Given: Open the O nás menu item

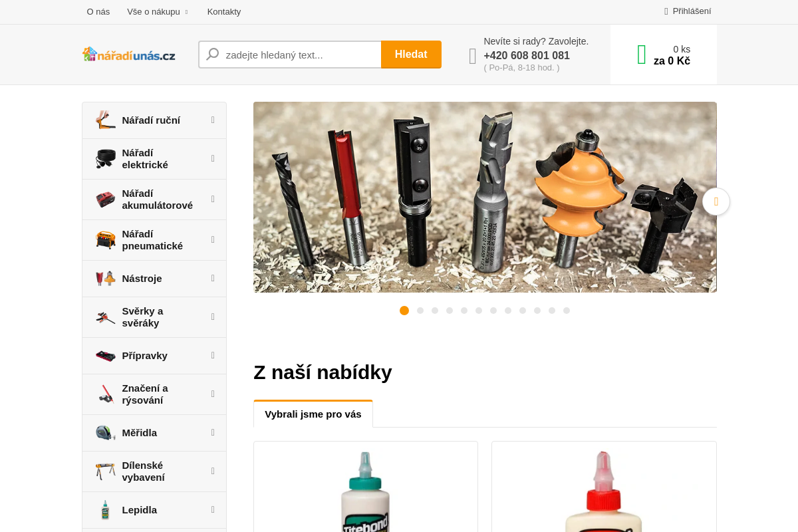Looking at the screenshot, I should click(x=98, y=11).
